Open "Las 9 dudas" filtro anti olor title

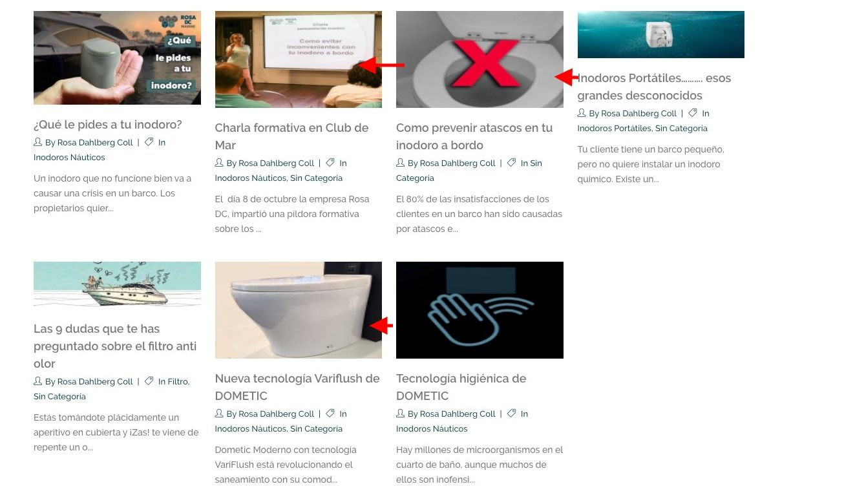115,346
